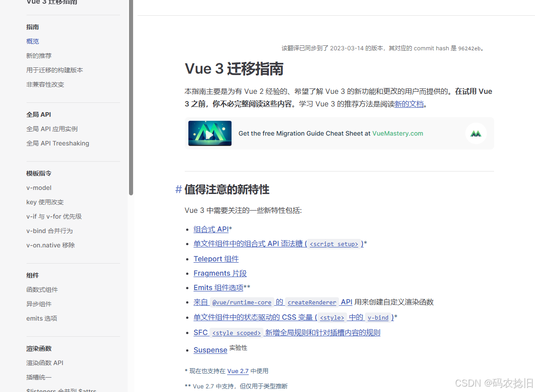Viewport: 535px width, 392px height.
Task: Open the createRenderer API link
Action: (x=272, y=302)
